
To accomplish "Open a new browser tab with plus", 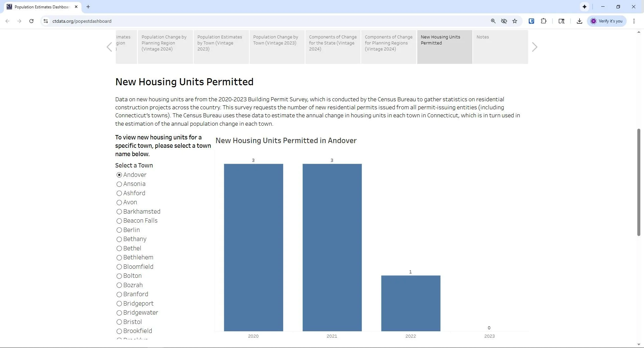I will point(88,7).
